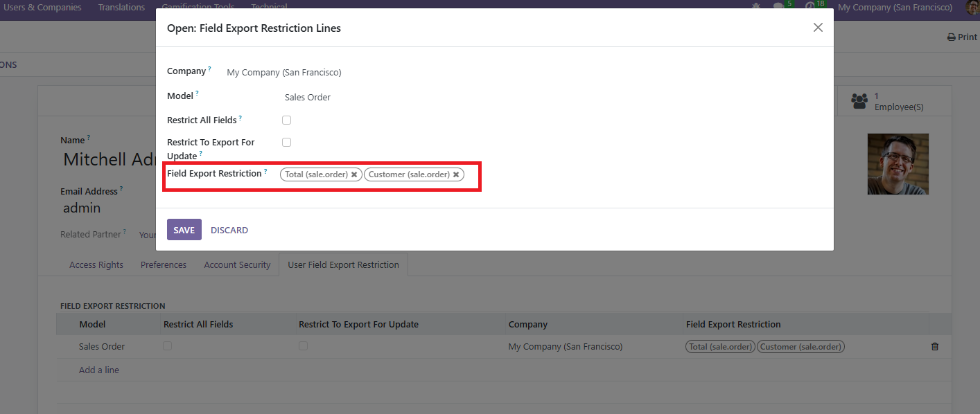Enable the Restrict All Fields checkbox in dialog

tap(286, 120)
